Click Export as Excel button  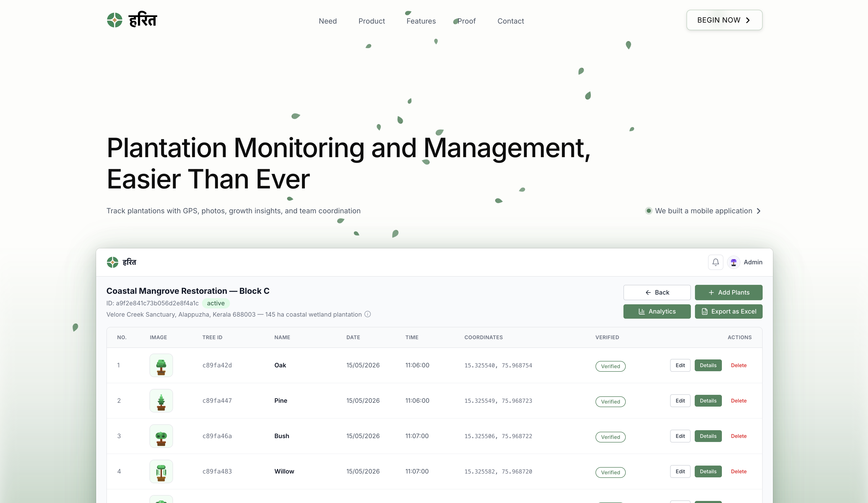tap(729, 311)
